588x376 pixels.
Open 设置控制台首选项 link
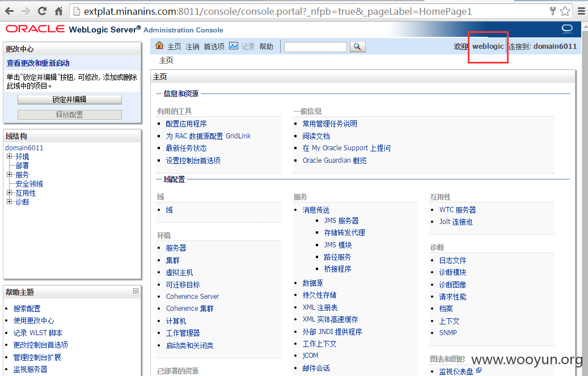tap(193, 160)
